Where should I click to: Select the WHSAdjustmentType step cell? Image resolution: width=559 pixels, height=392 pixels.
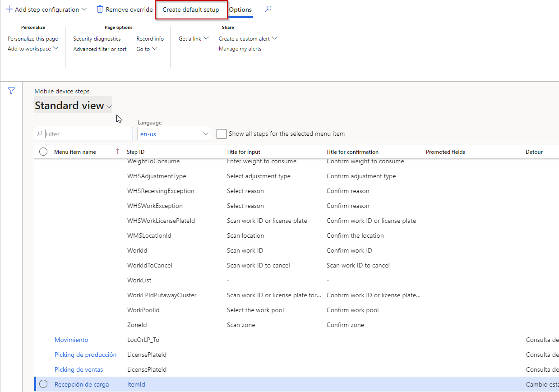point(157,176)
